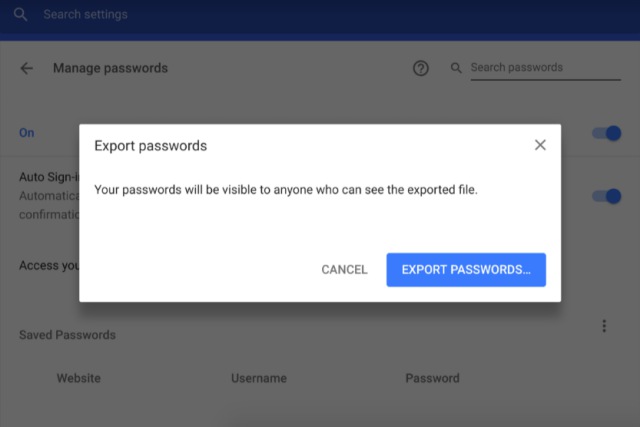
Task: Confirm with the EXPORT PASSWORDS… button
Action: coord(466,270)
